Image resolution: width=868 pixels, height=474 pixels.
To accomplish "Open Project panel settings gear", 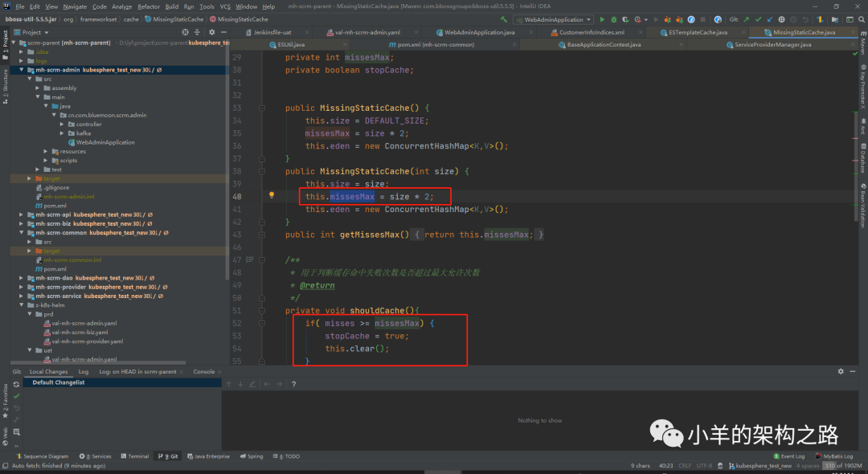I will (211, 32).
